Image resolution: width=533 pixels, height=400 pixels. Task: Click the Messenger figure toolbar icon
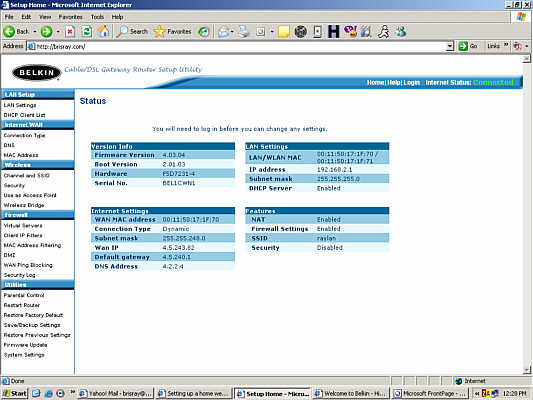click(x=384, y=32)
